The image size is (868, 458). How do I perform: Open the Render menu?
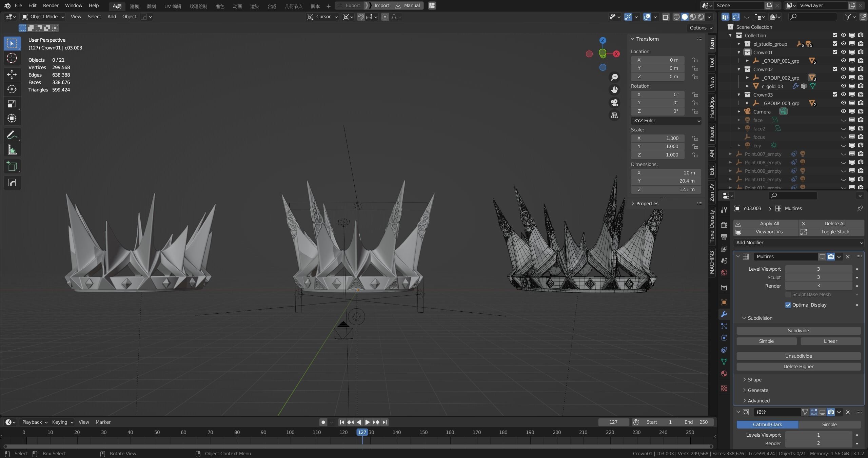pos(51,5)
